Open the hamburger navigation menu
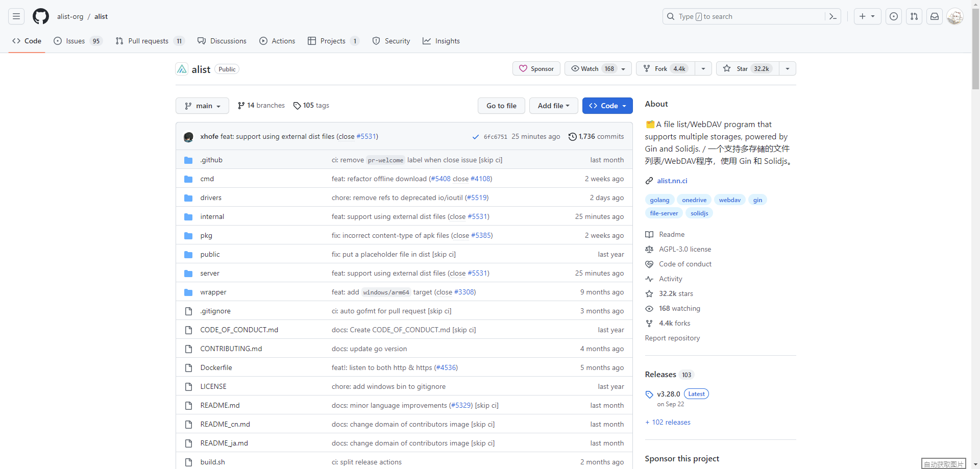The width and height of the screenshot is (980, 469). (16, 16)
